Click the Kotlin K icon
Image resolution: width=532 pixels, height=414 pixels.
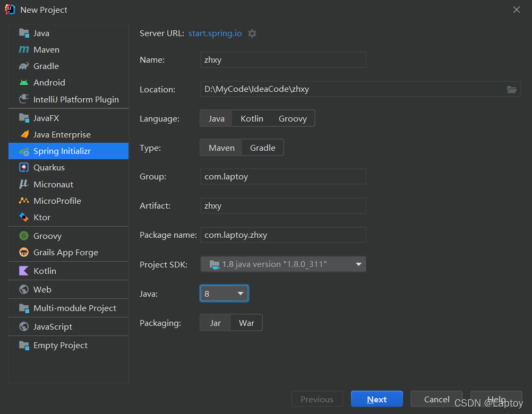(24, 271)
